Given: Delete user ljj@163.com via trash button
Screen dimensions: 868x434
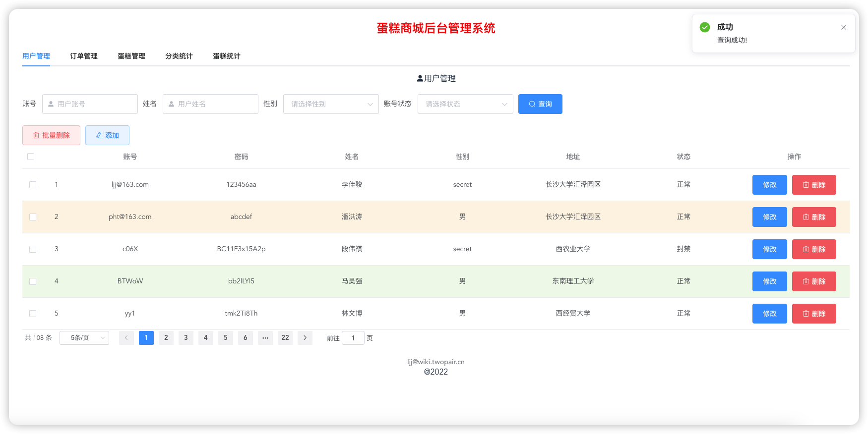Looking at the screenshot, I should tap(813, 185).
